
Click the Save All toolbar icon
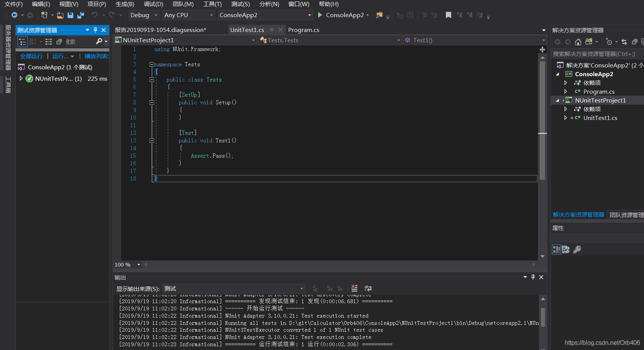[x=80, y=15]
